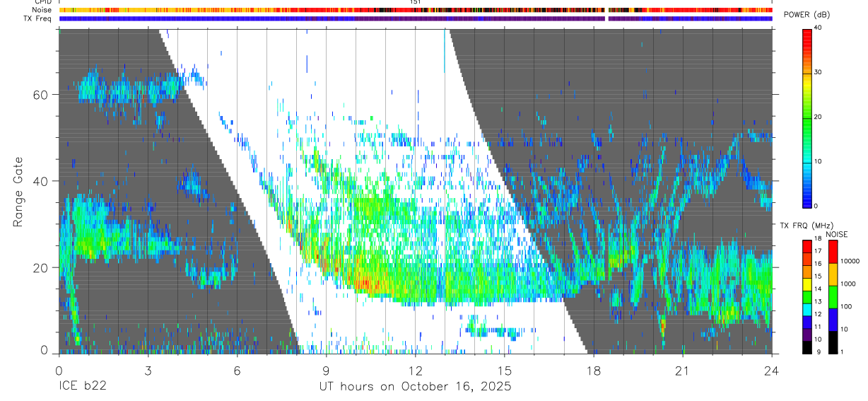868x401 pixels.
Task: Click the 20 label on the power colorbar
Action: pos(818,117)
